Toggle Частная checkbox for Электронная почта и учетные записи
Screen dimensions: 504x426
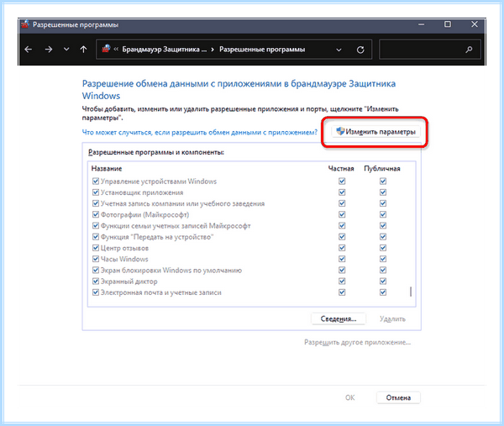pyautogui.click(x=342, y=292)
